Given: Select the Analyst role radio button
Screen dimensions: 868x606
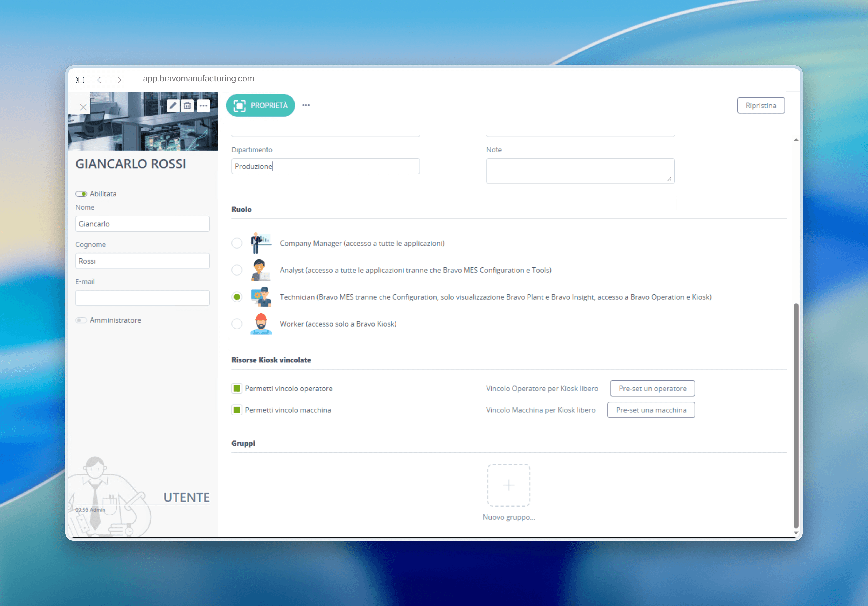Looking at the screenshot, I should pyautogui.click(x=237, y=270).
